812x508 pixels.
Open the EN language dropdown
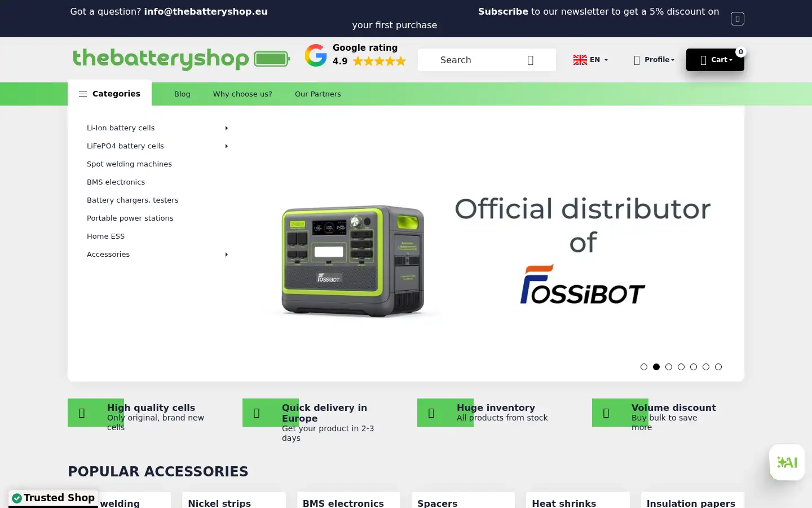point(591,60)
